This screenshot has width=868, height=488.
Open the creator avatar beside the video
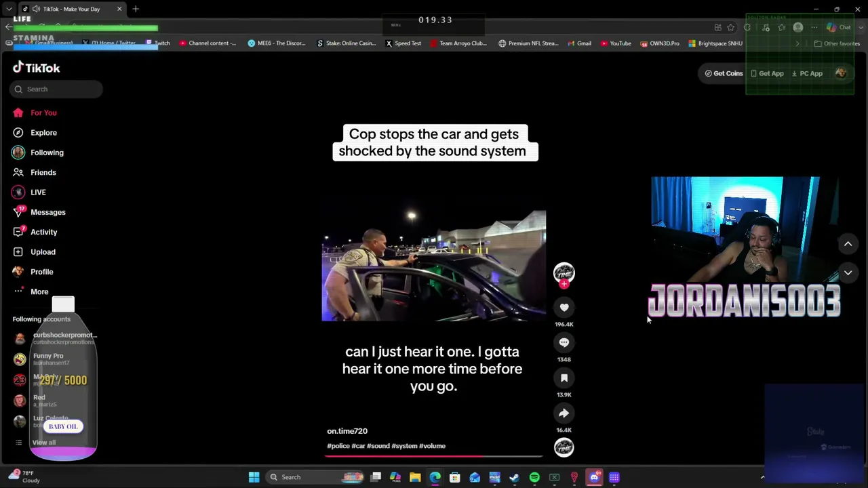(x=564, y=272)
